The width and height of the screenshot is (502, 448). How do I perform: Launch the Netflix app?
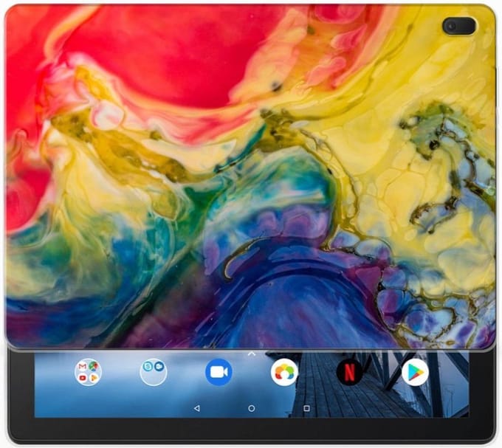coord(350,372)
